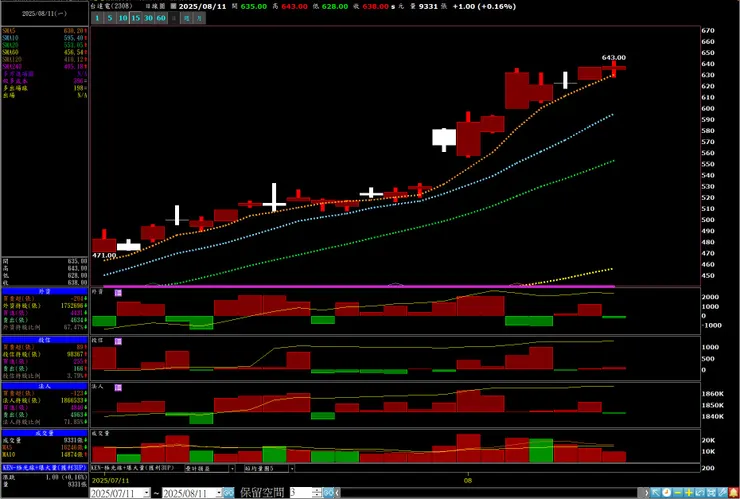Select the 15-minute timeframe button
This screenshot has height=499, width=740.
135,18
